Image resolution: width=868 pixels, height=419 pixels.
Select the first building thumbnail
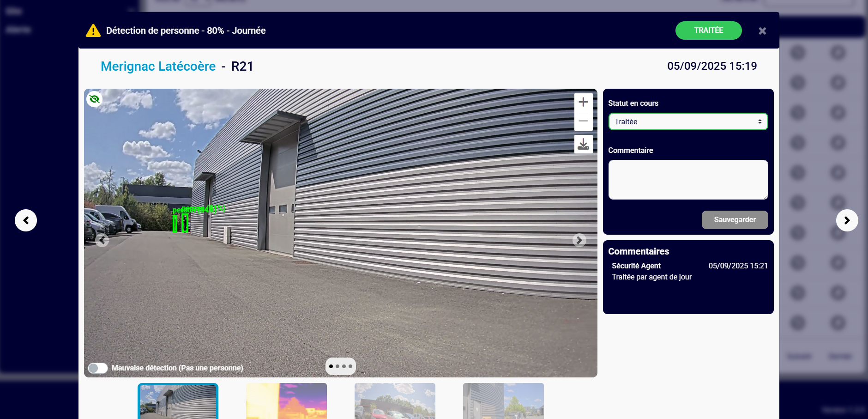[x=178, y=401]
